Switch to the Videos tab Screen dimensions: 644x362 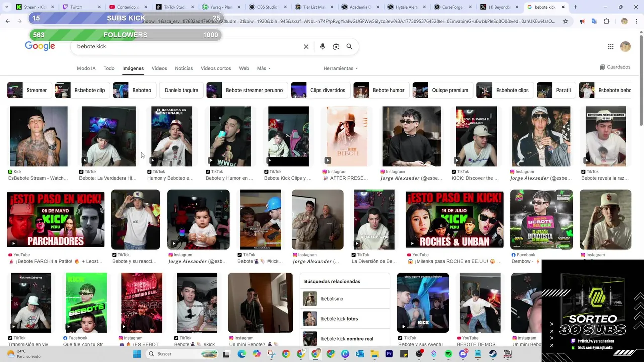click(x=159, y=68)
